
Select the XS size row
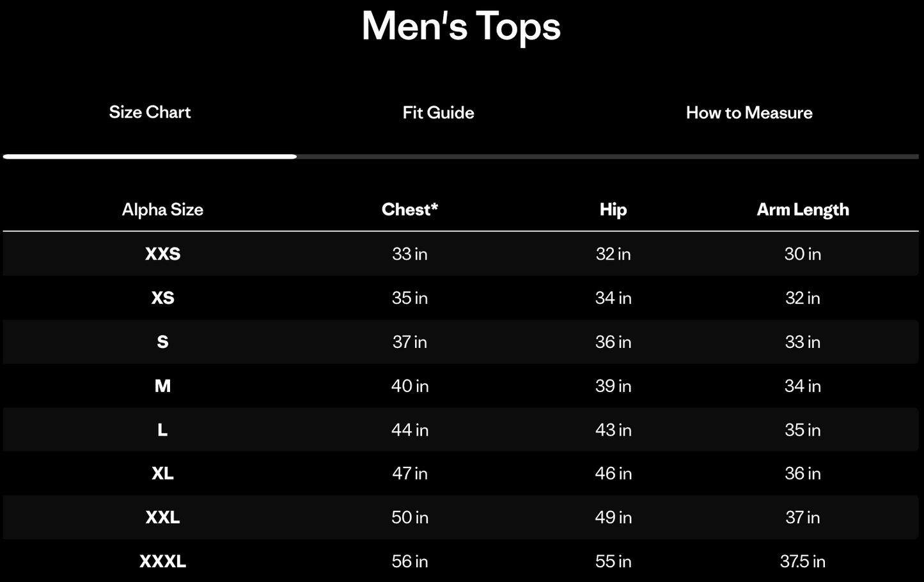[x=163, y=298]
